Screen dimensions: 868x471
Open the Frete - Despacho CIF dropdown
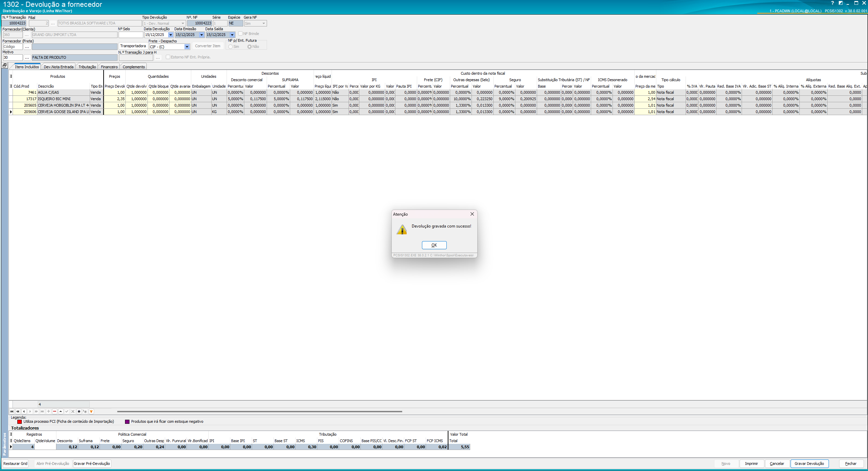coord(187,47)
